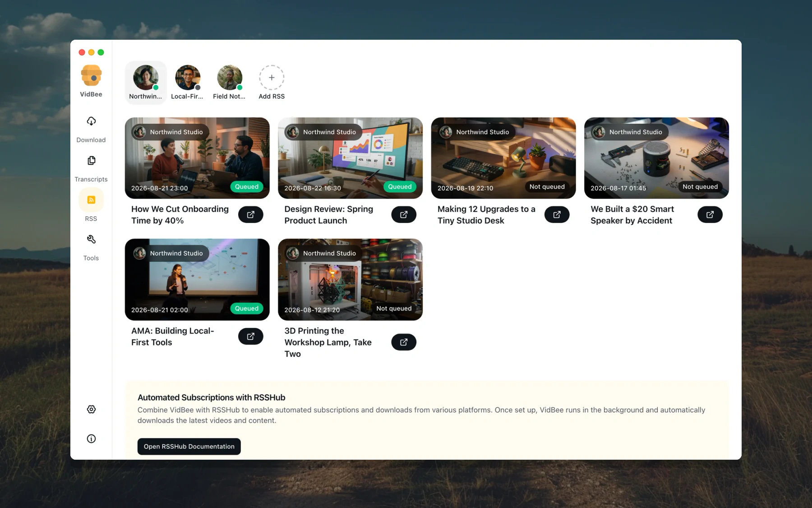Viewport: 812px width, 508px height.
Task: Select the Field Notes feed avatar
Action: [230, 78]
